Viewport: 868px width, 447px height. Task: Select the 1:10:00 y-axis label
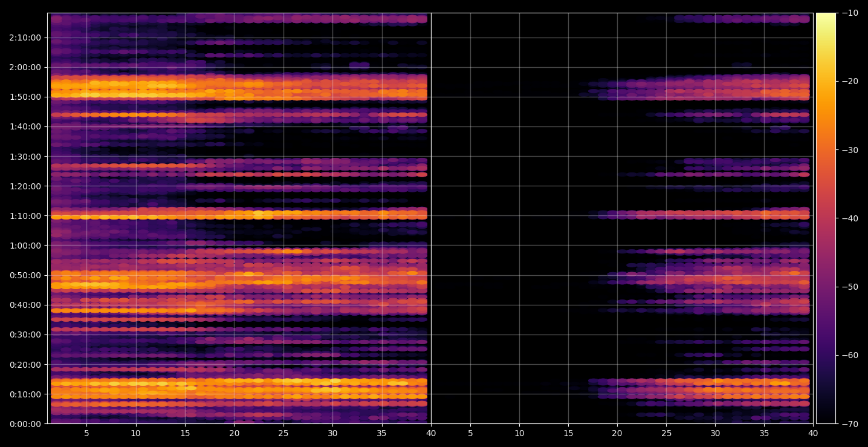25,216
